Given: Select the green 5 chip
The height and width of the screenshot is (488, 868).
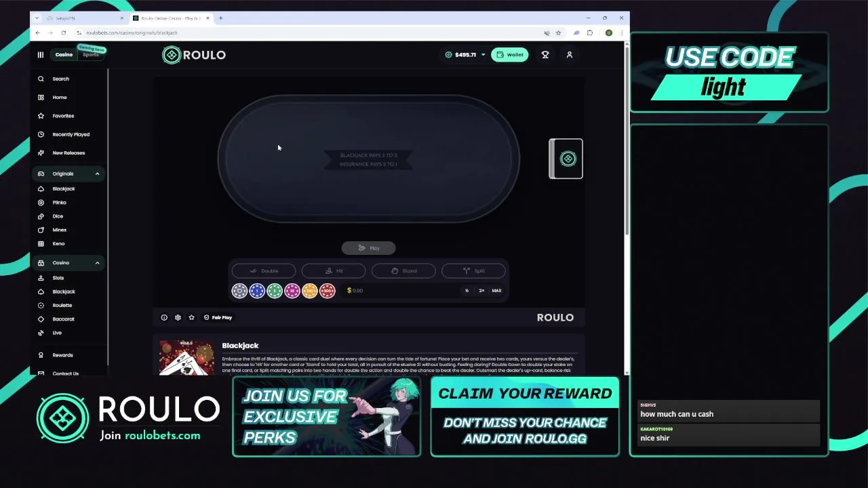Looking at the screenshot, I should 275,291.
